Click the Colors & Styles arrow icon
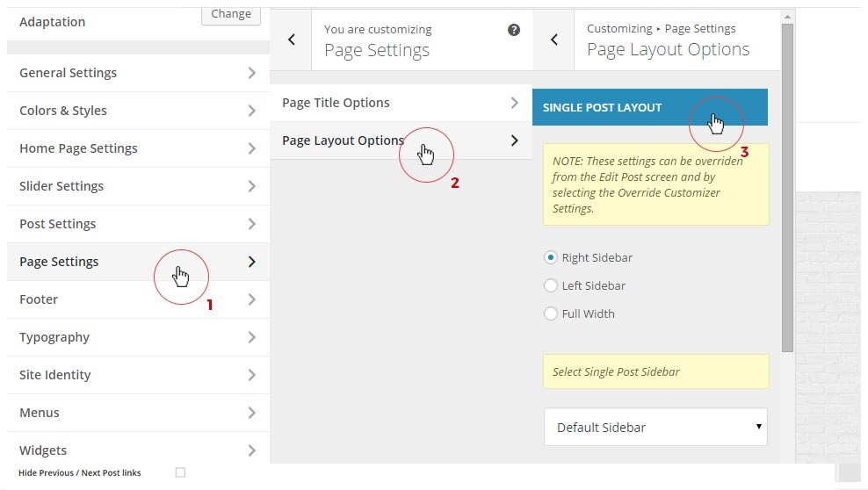This screenshot has width=868, height=490. (252, 111)
